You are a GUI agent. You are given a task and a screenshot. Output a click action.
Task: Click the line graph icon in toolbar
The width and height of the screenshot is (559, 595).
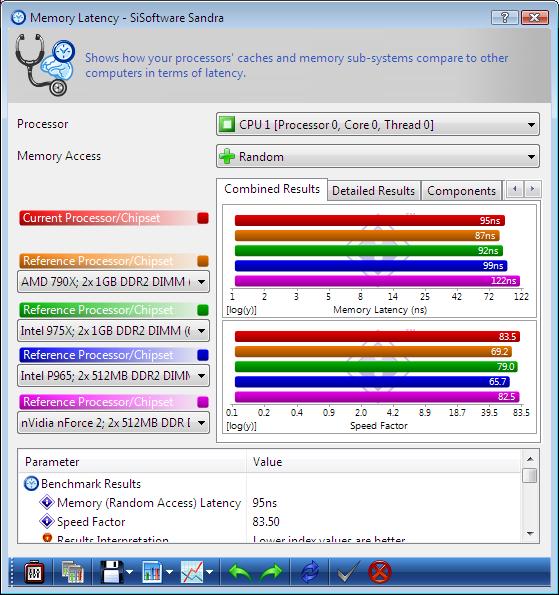point(192,572)
